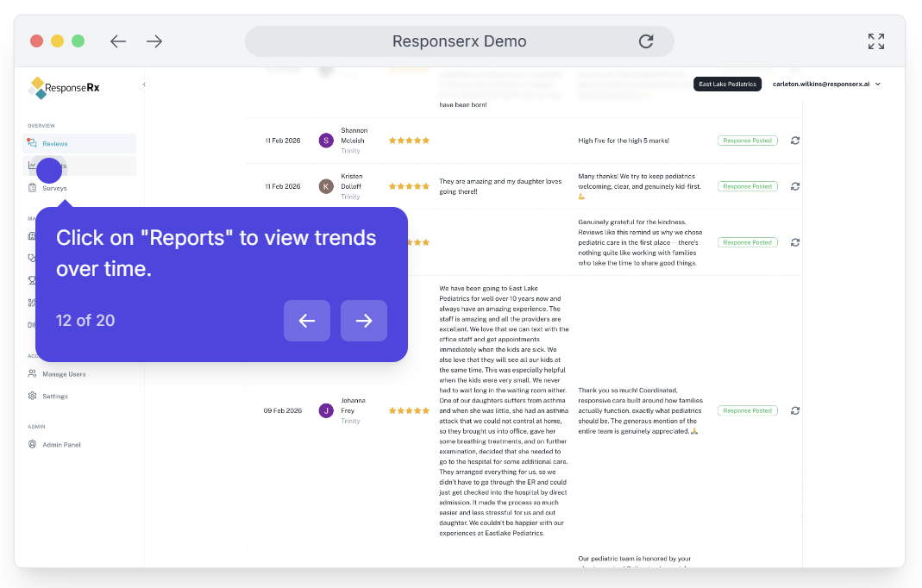Select reviewer name Johanna Frey
This screenshot has height=588, width=922.
tap(353, 405)
